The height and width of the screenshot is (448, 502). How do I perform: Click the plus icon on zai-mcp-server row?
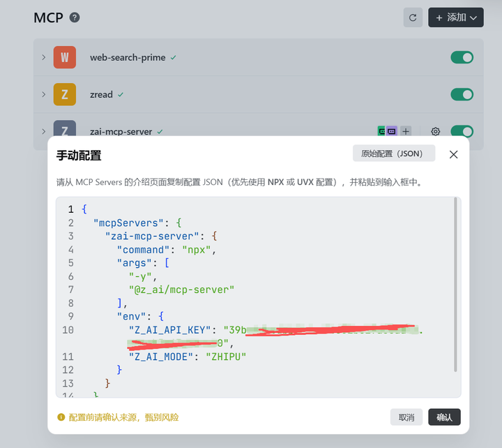click(406, 131)
